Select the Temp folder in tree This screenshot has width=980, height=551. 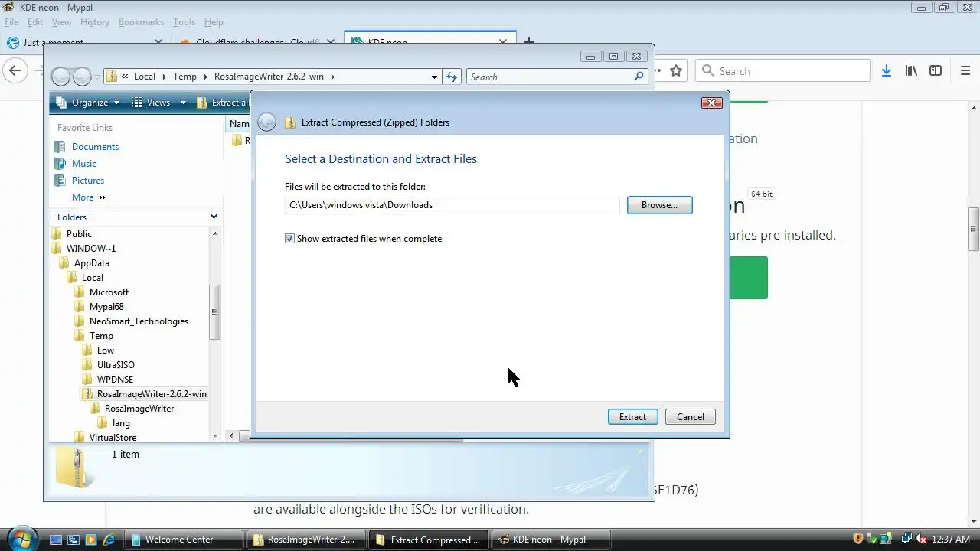pyautogui.click(x=101, y=336)
